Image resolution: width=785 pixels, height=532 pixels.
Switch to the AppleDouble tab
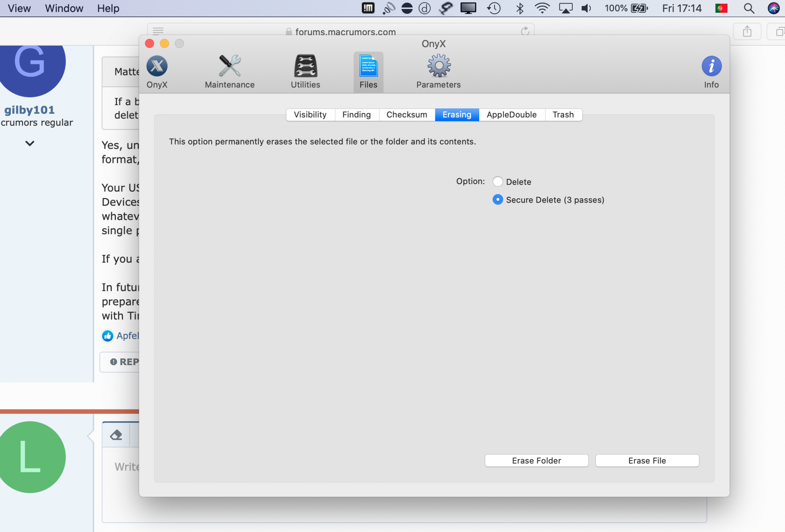pyautogui.click(x=511, y=115)
